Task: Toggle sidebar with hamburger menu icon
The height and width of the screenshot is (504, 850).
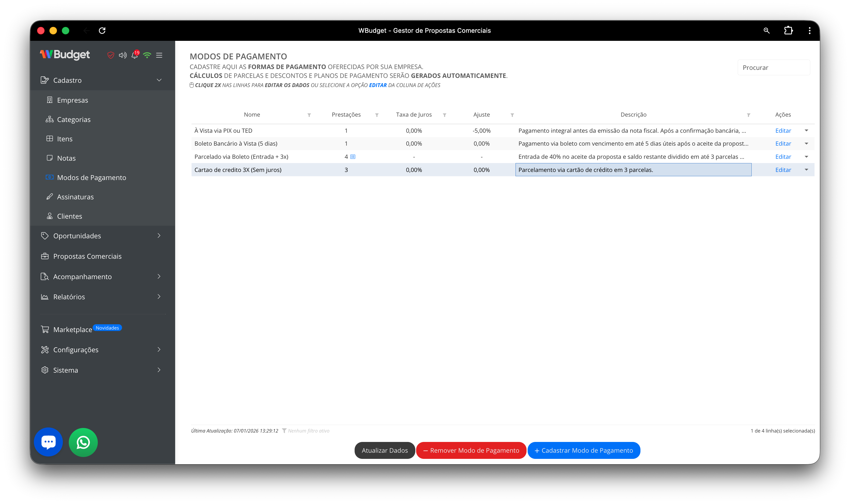Action: coord(159,55)
